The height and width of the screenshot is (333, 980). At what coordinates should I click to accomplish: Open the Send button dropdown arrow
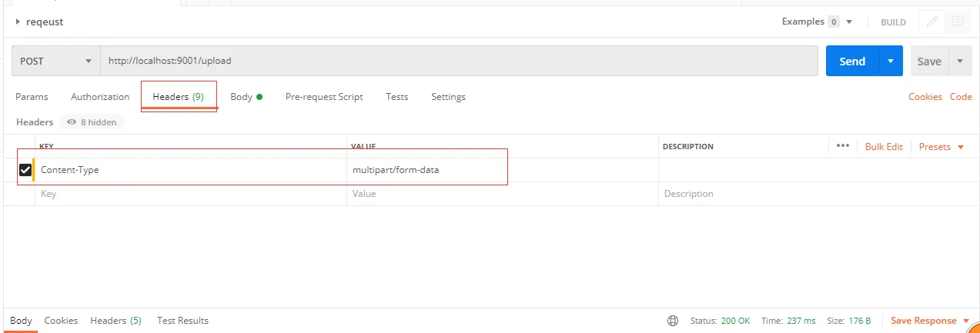(x=891, y=61)
